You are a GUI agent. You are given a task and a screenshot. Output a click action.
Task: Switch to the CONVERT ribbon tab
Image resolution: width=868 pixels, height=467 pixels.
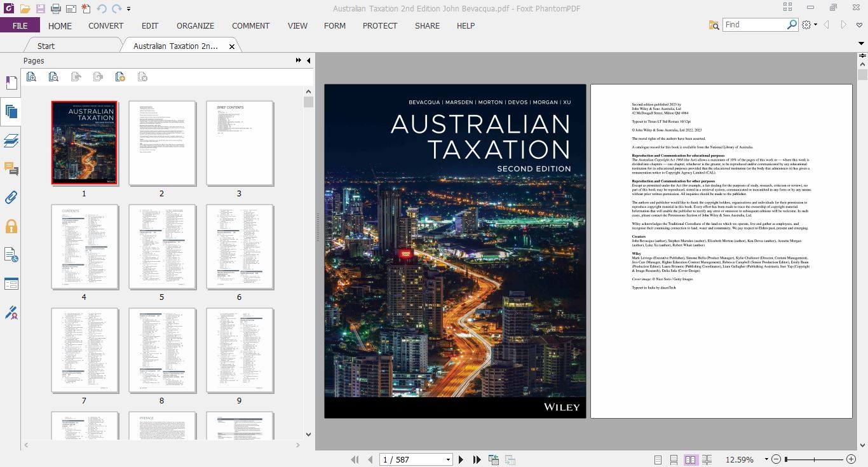tap(105, 25)
